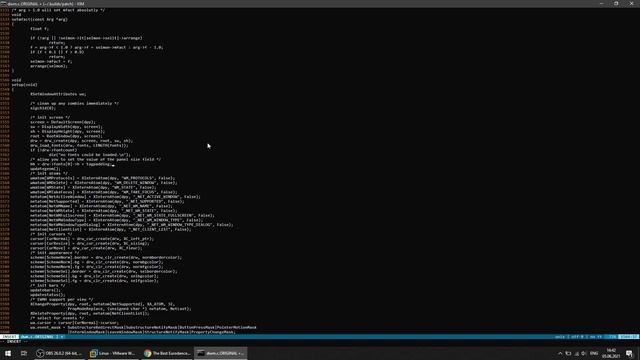Open the notification center icon

coord(629,353)
